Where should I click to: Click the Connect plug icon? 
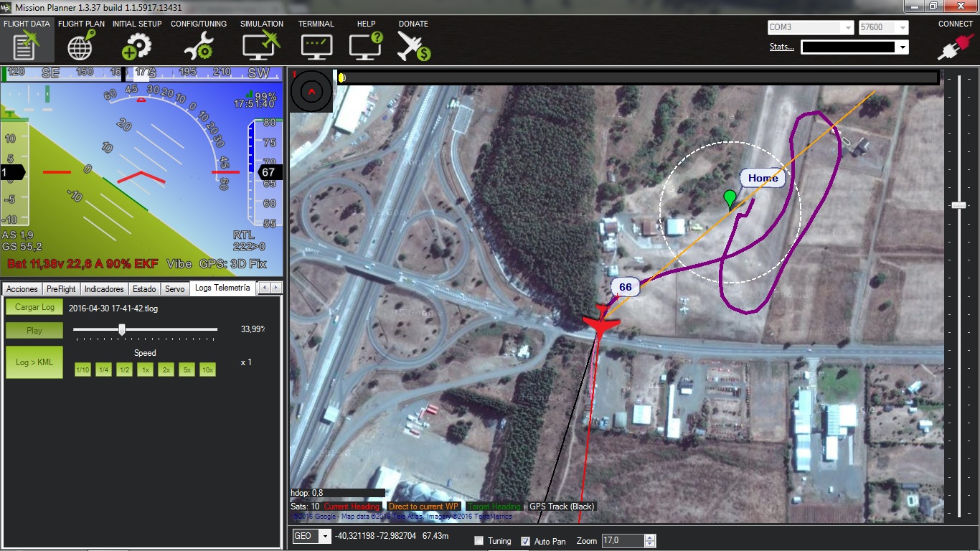coord(955,47)
